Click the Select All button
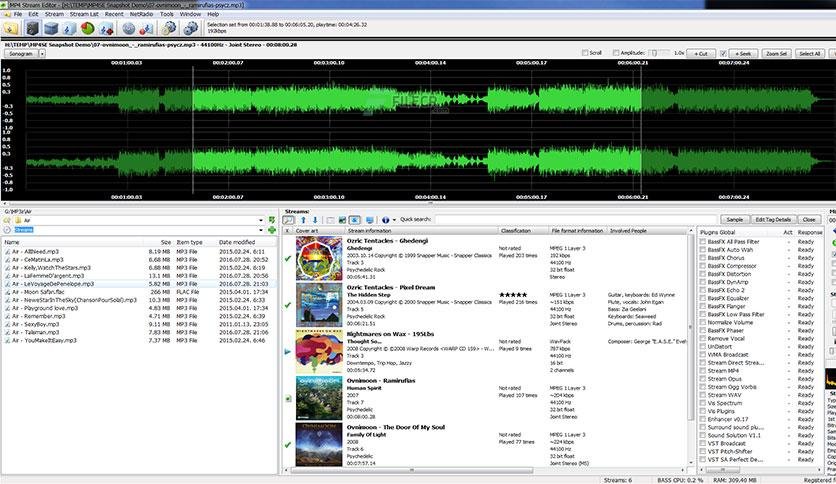Screen dimensions: 836x484 coord(809,53)
